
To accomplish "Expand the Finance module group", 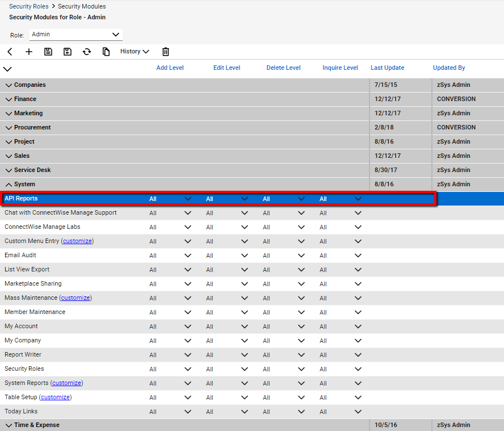I will tap(9, 99).
